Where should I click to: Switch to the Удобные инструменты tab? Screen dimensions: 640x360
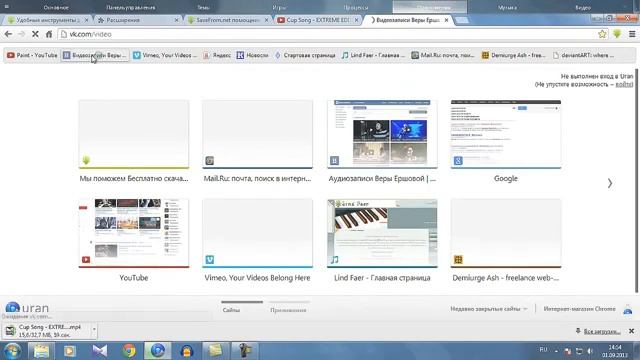(x=48, y=20)
